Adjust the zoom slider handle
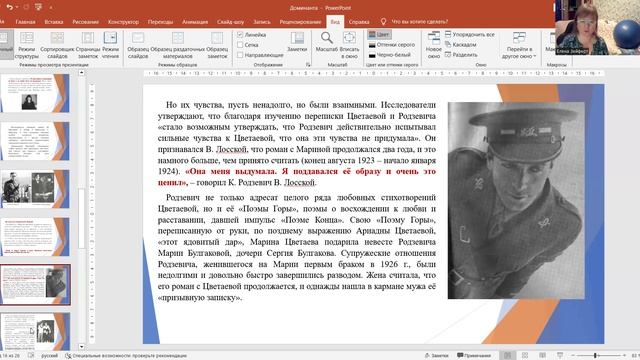Viewport: 640px width, 360px height. tap(596, 356)
